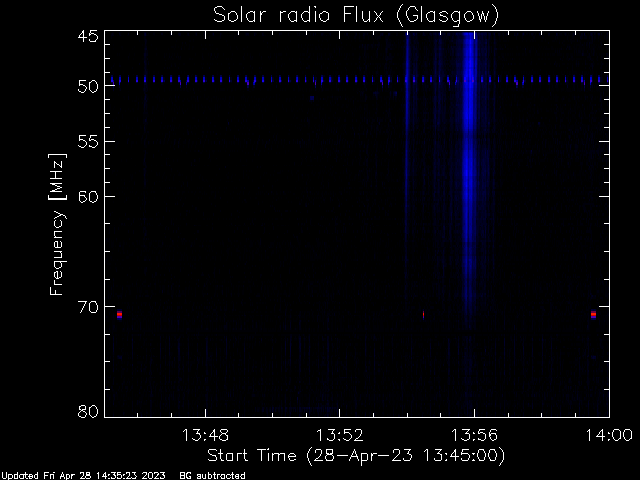Click the small red dot near 13:54 at 70 MHz
The image size is (640, 480).
click(424, 314)
